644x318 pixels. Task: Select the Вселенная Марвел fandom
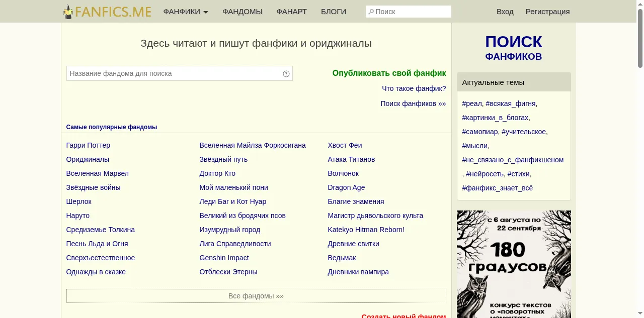pyautogui.click(x=98, y=173)
